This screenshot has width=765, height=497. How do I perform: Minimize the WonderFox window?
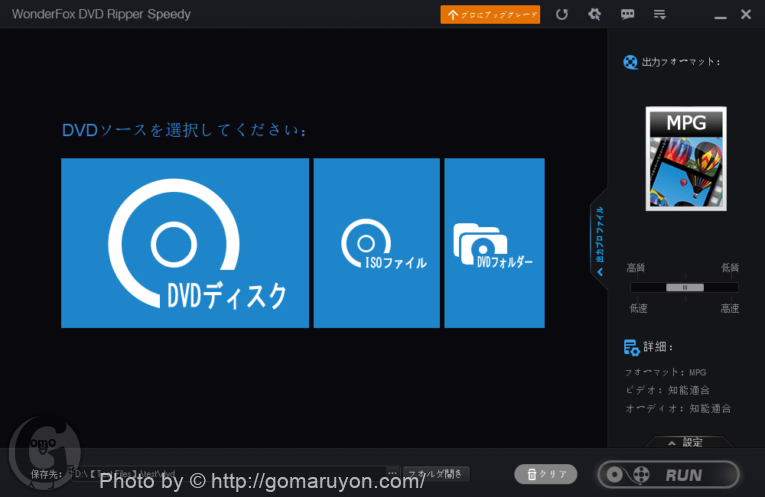720,17
